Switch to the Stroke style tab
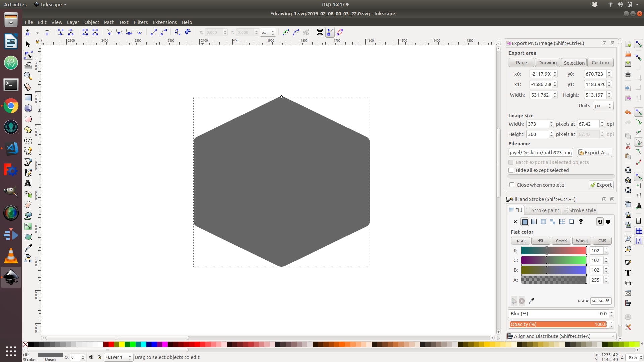This screenshot has width=644, height=362. [579, 210]
